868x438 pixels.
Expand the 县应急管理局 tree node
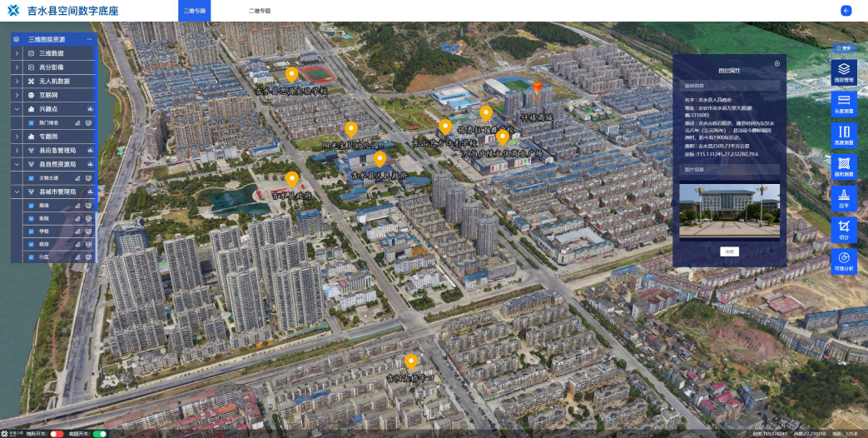(17, 151)
